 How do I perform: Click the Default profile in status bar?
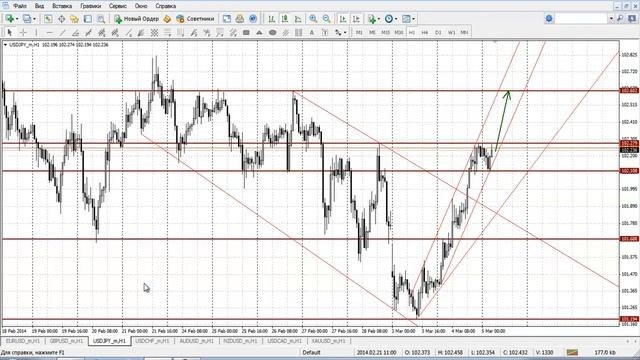point(311,352)
